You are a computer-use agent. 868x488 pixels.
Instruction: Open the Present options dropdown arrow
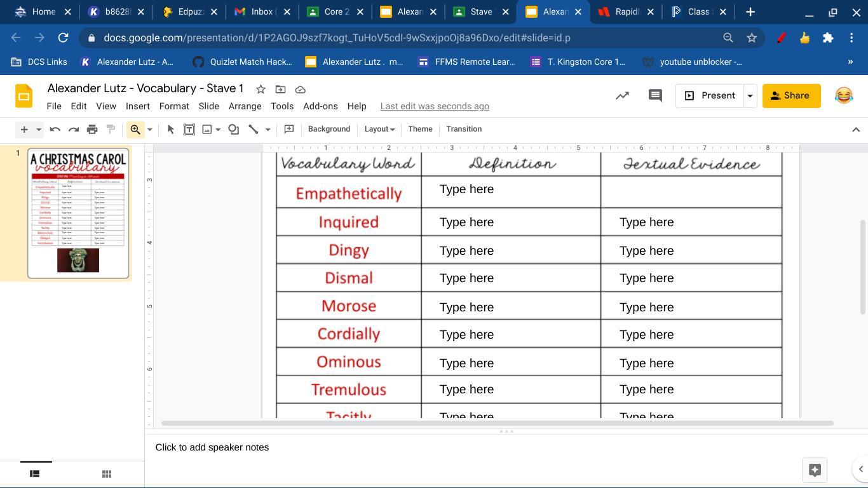(750, 96)
